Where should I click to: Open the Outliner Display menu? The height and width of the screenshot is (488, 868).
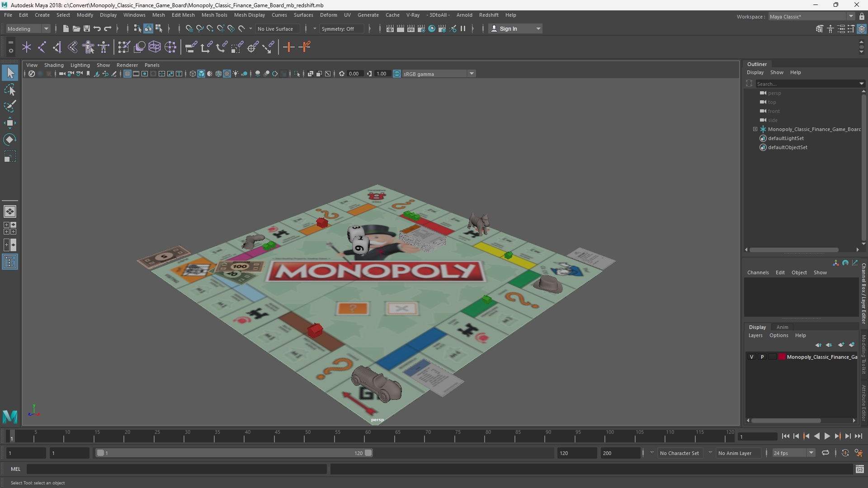(x=755, y=72)
